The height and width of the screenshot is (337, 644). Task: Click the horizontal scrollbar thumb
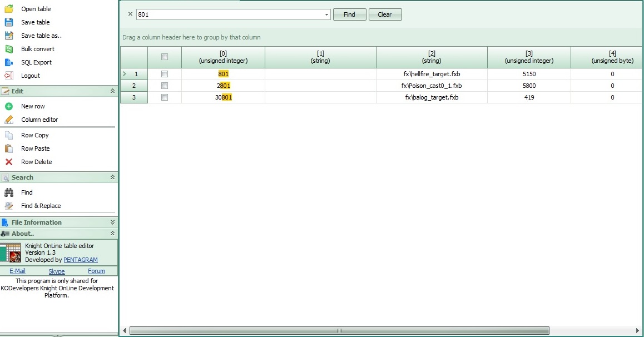coord(339,330)
